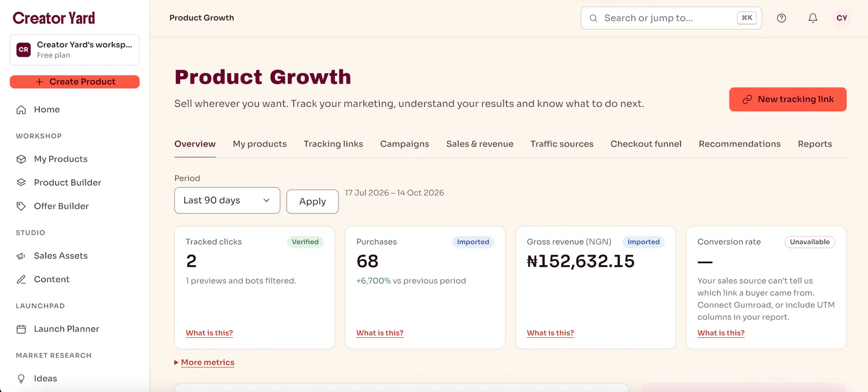Open What is this? under Conversion rate
The width and height of the screenshot is (868, 392).
click(x=721, y=333)
